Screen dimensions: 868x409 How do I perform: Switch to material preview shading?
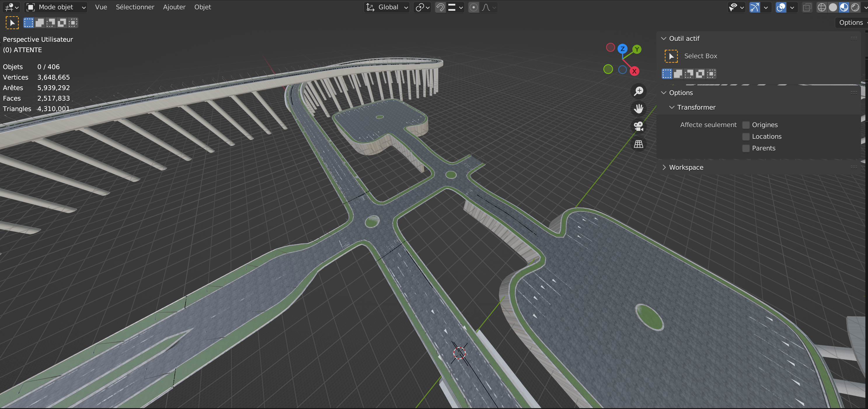(844, 7)
